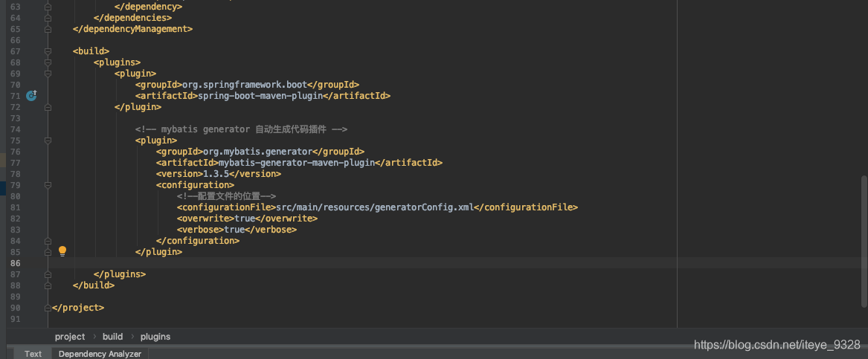The height and width of the screenshot is (359, 868).
Task: Click the 'plugins' breadcrumb
Action: click(x=155, y=336)
